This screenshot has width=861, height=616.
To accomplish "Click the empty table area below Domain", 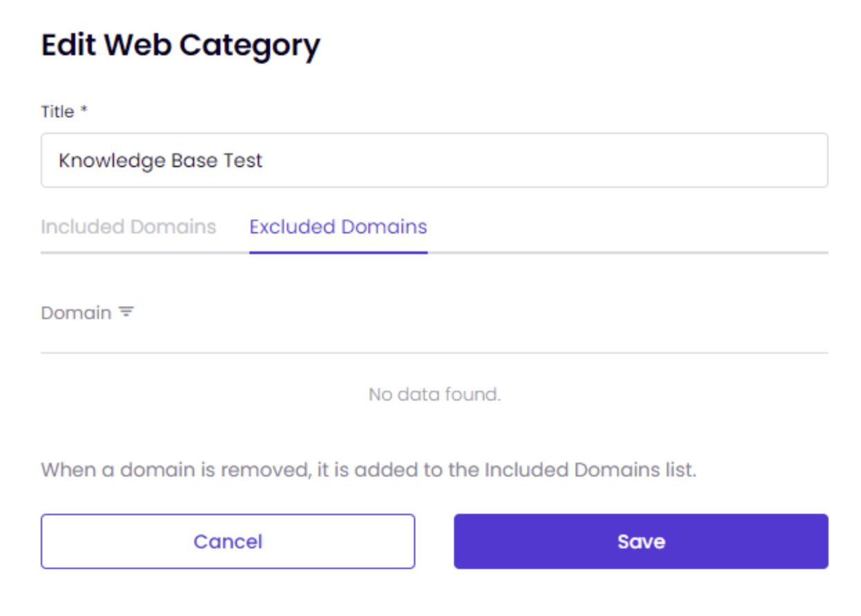I will click(434, 394).
